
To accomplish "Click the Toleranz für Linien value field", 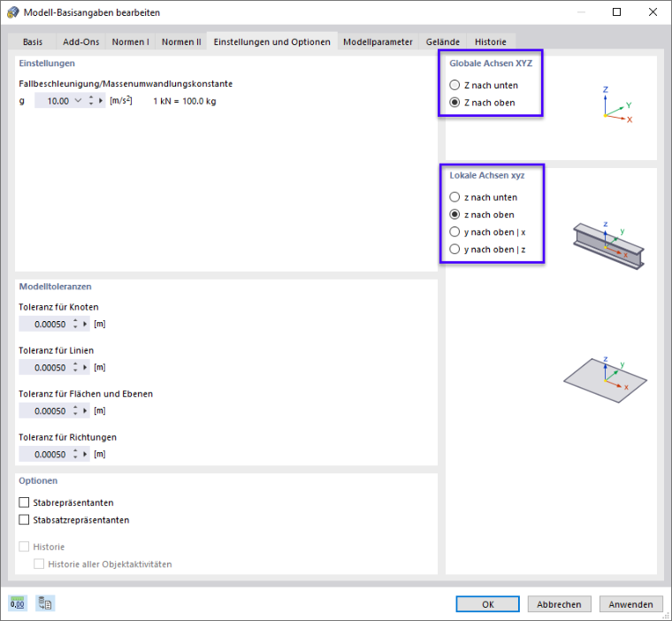I will tap(44, 367).
